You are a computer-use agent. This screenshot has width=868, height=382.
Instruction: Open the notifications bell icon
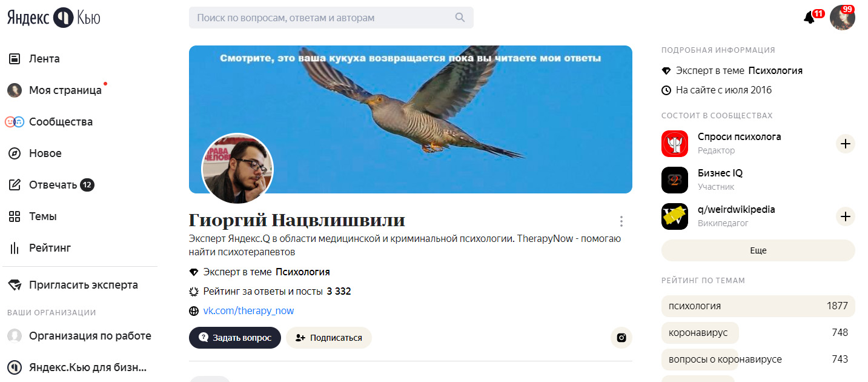pos(809,18)
